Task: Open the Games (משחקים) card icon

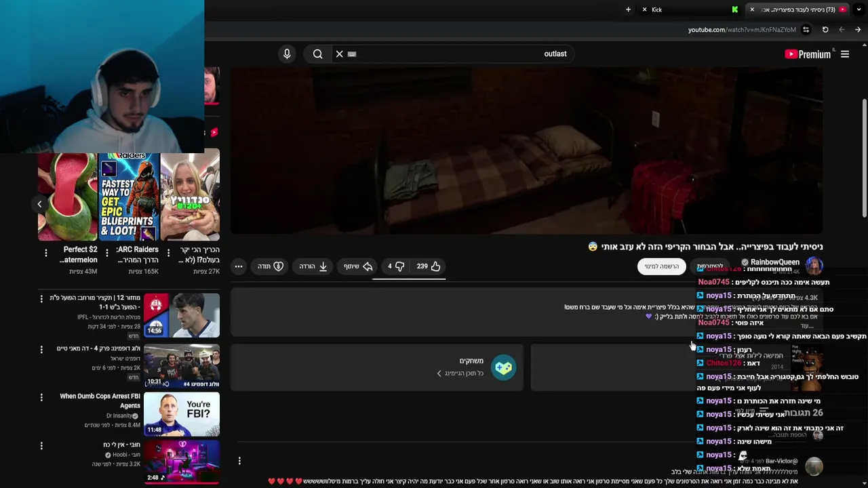Action: [x=503, y=367]
